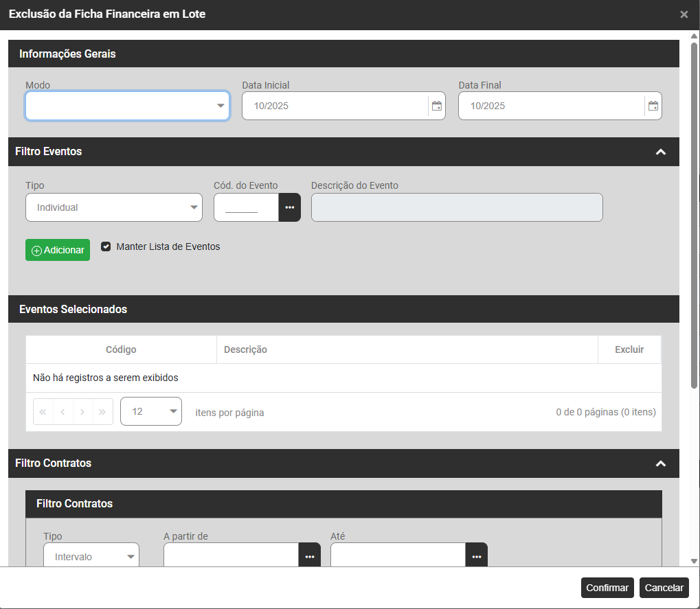The height and width of the screenshot is (609, 700).
Task: Open the Data Final calendar picker
Action: point(653,106)
